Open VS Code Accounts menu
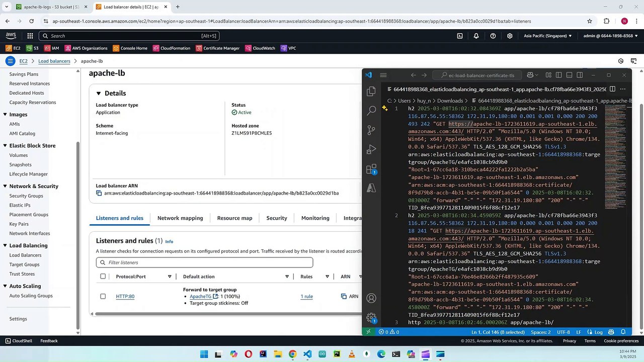This screenshot has width=644, height=362. 371,298
